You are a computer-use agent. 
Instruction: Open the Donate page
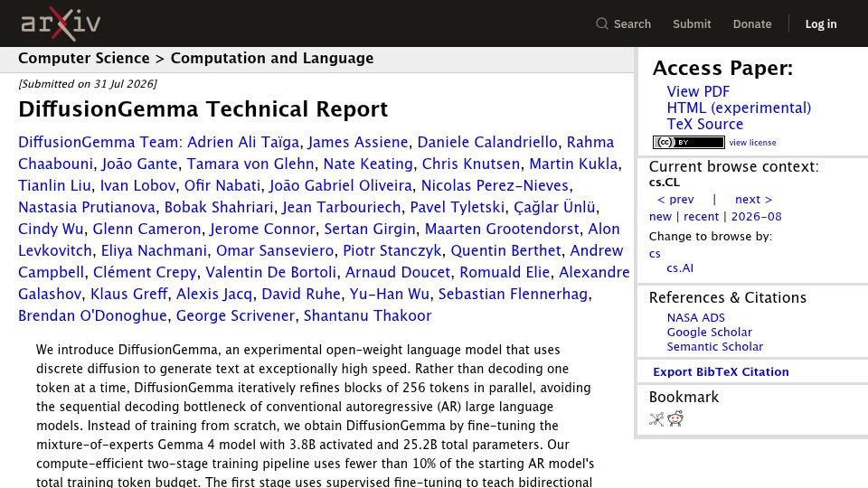tap(751, 23)
